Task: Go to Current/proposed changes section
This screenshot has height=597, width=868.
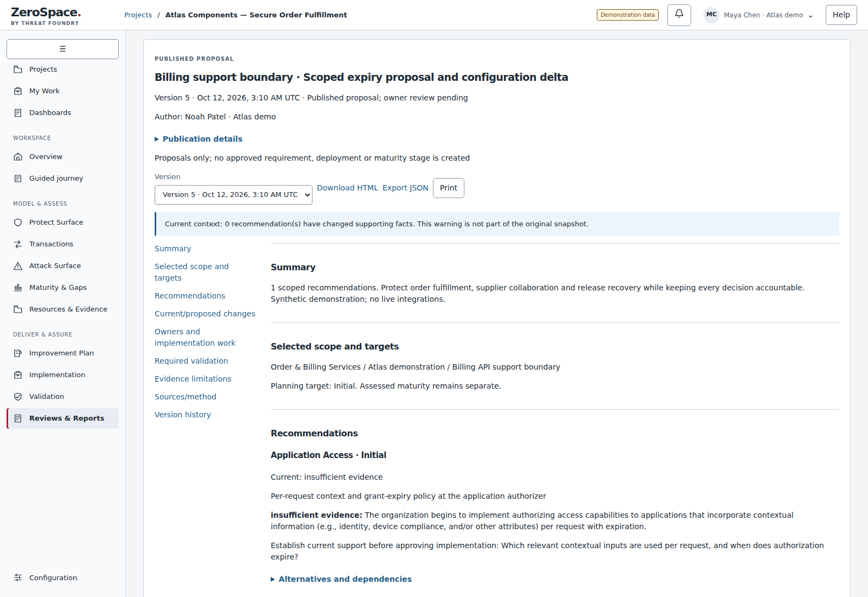Action: tap(205, 314)
